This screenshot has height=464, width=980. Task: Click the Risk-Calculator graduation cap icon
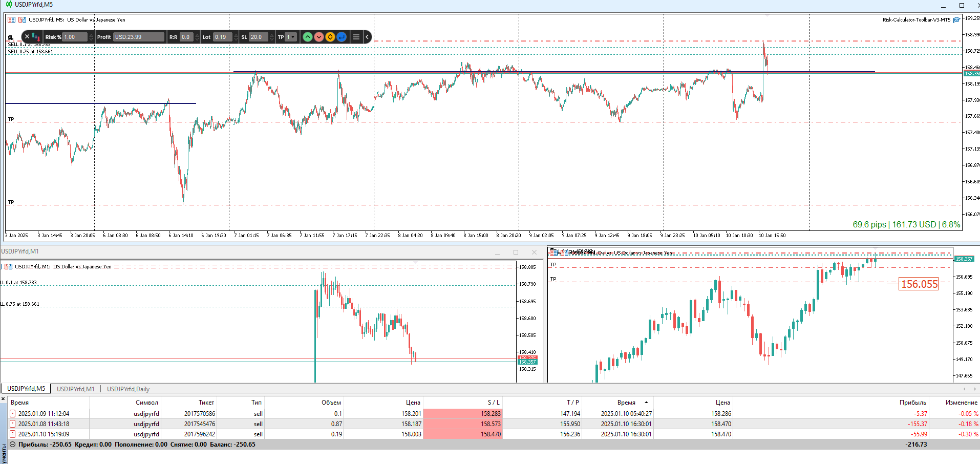956,20
